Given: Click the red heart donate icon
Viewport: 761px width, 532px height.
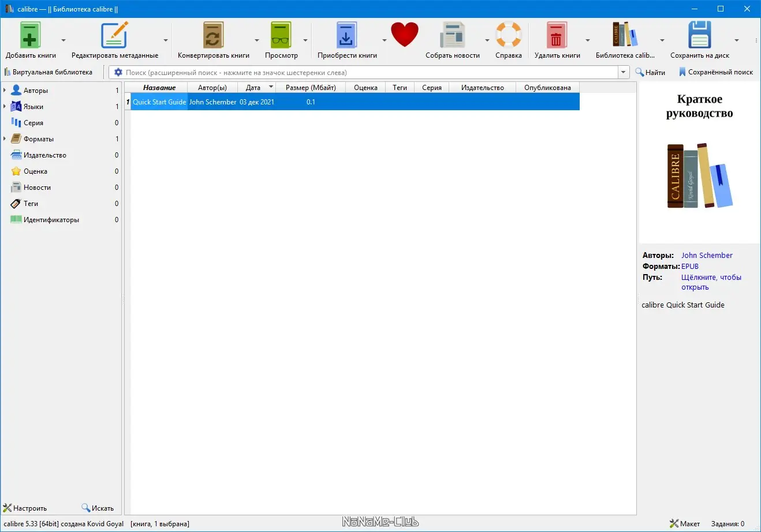Looking at the screenshot, I should pyautogui.click(x=404, y=35).
